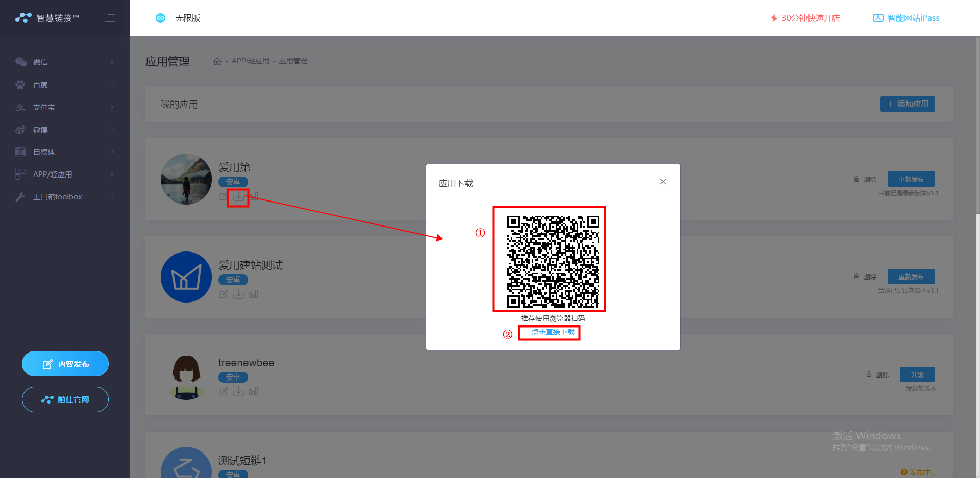The height and width of the screenshot is (478, 980).
Task: Click download icon for 爱用建站测试
Action: [x=238, y=294]
